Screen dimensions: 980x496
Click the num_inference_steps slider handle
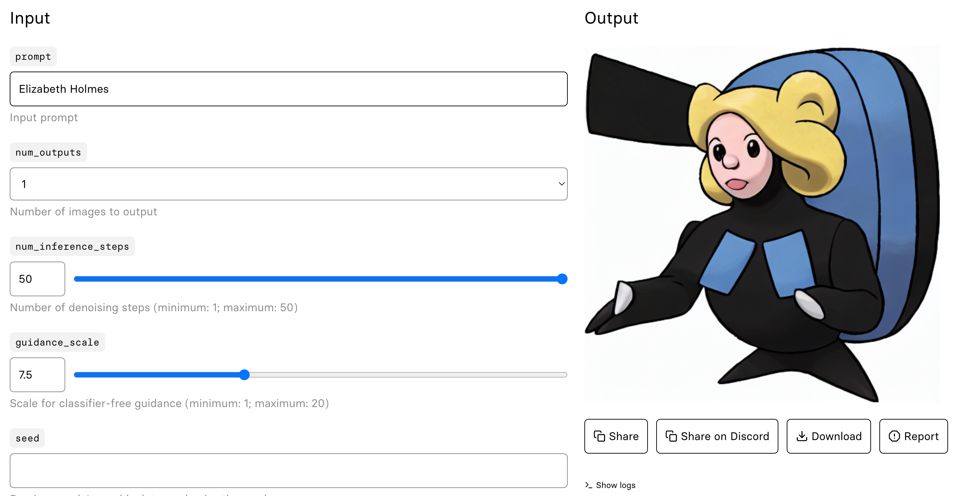pyautogui.click(x=562, y=279)
